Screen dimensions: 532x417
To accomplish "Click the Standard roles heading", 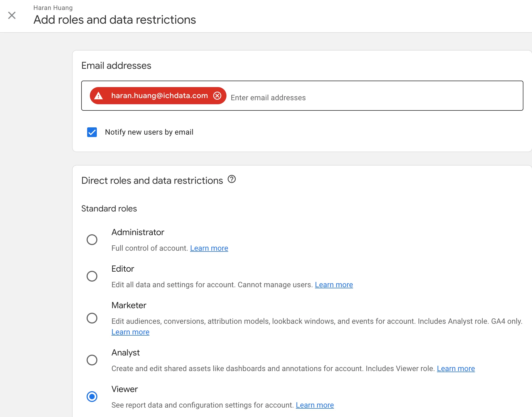I will [109, 208].
